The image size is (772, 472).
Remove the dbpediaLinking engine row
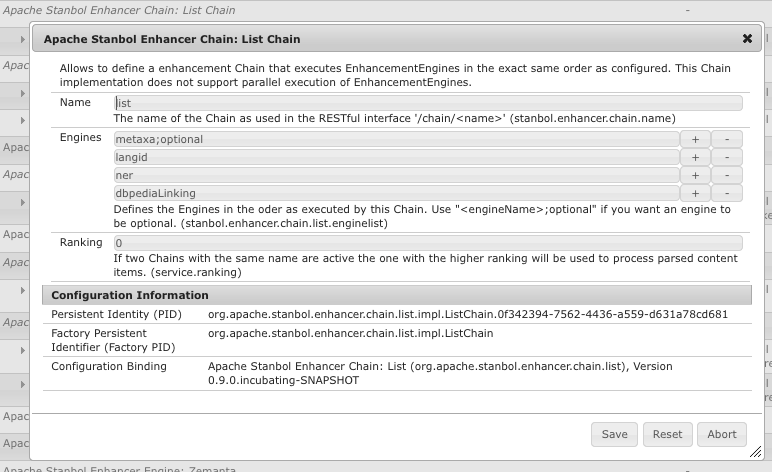pos(727,193)
